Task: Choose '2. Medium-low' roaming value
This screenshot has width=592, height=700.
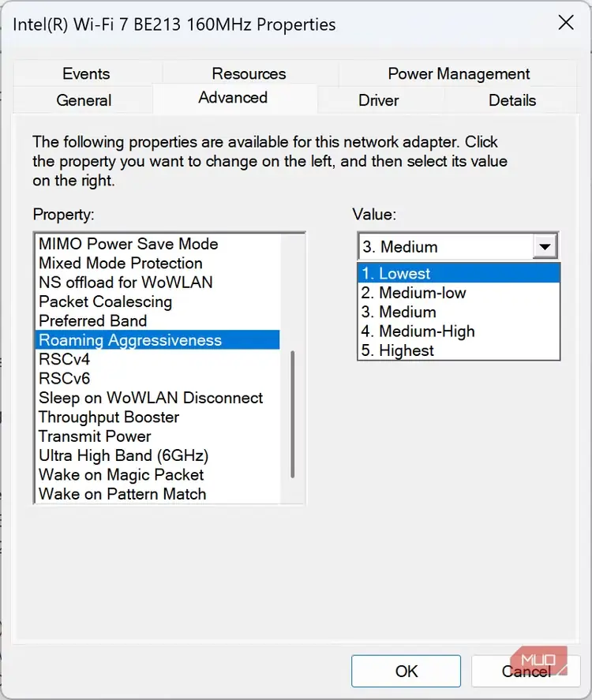Action: (459, 293)
